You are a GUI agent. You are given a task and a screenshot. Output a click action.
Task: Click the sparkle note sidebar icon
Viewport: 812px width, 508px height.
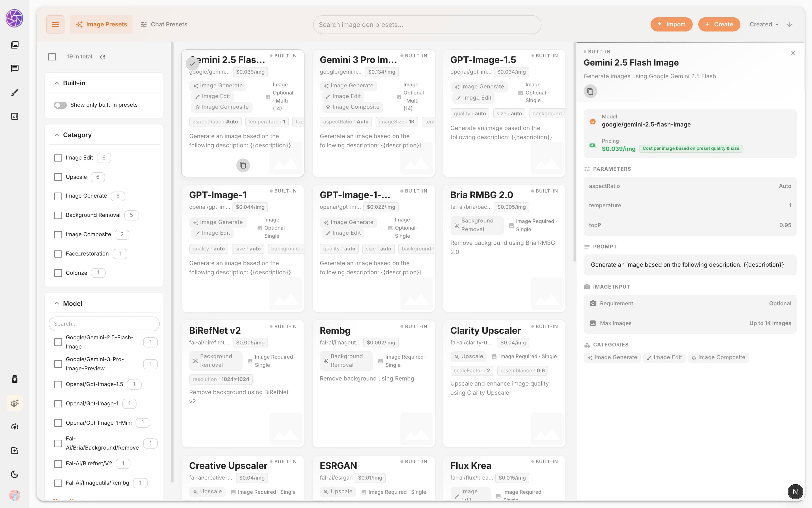coord(14,451)
